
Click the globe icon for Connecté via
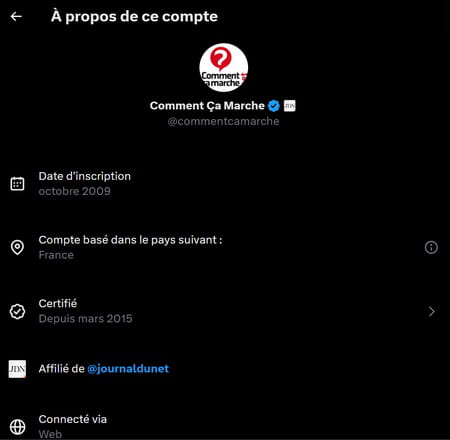click(17, 426)
